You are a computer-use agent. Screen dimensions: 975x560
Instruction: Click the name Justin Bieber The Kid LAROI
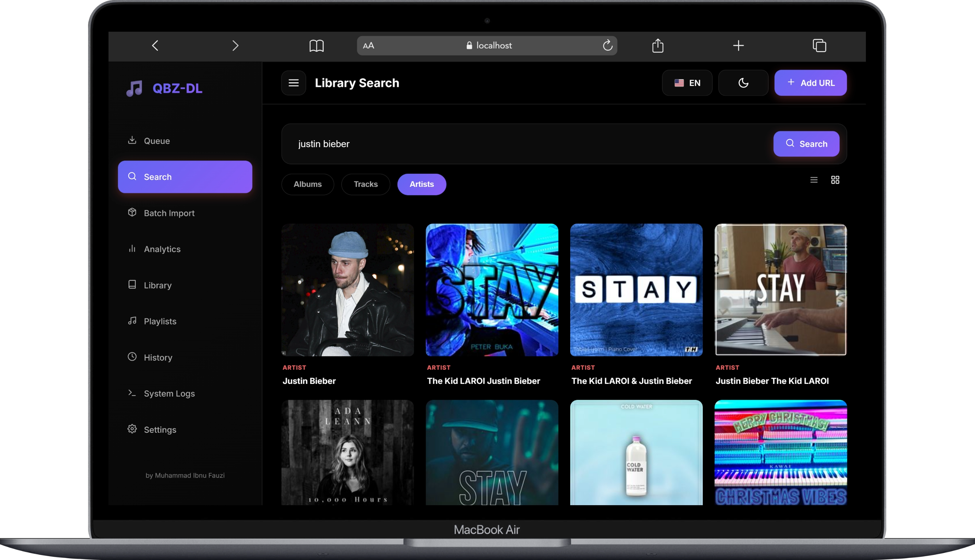pos(772,381)
